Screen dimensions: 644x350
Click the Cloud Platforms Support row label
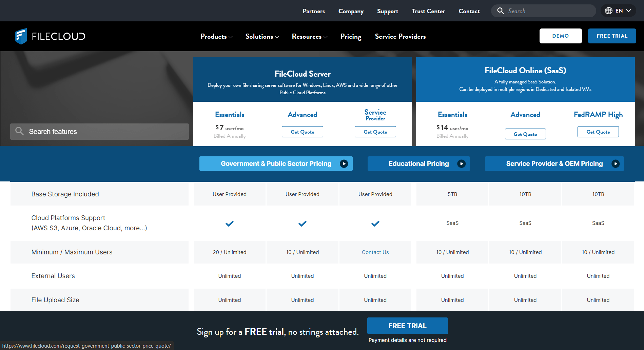coord(89,223)
